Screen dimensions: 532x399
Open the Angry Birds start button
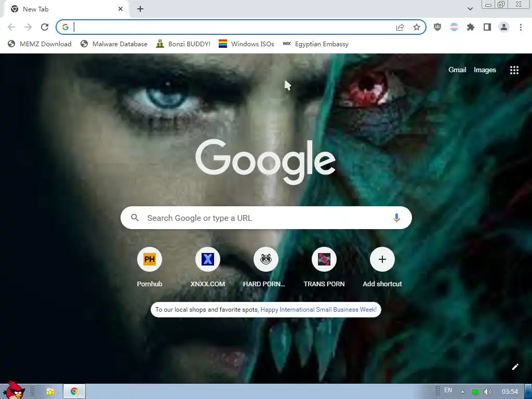pyautogui.click(x=14, y=390)
